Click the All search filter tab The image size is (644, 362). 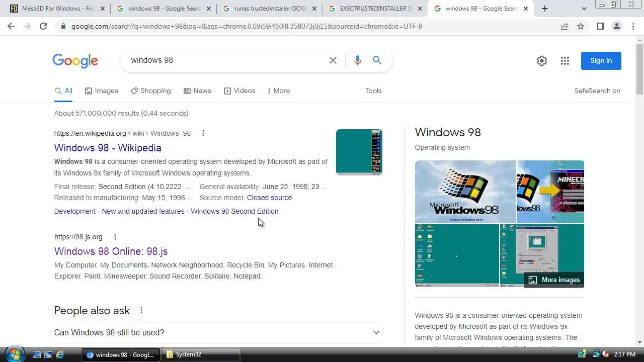pos(63,91)
